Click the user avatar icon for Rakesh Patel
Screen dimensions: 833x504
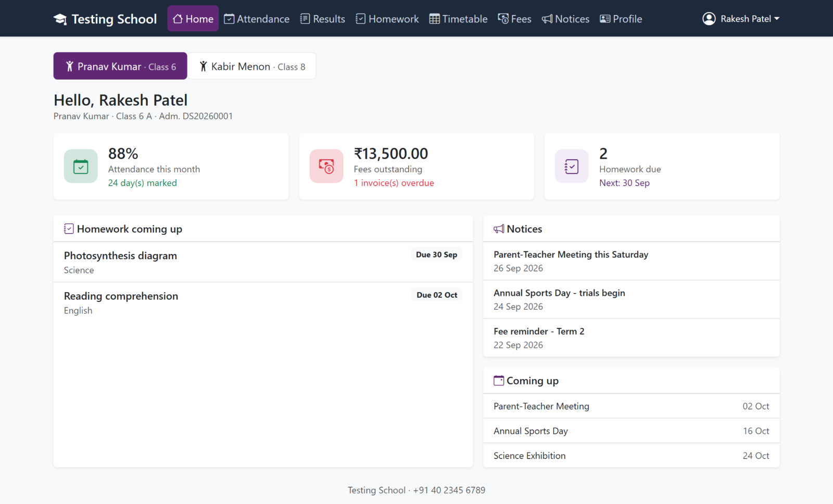(709, 19)
